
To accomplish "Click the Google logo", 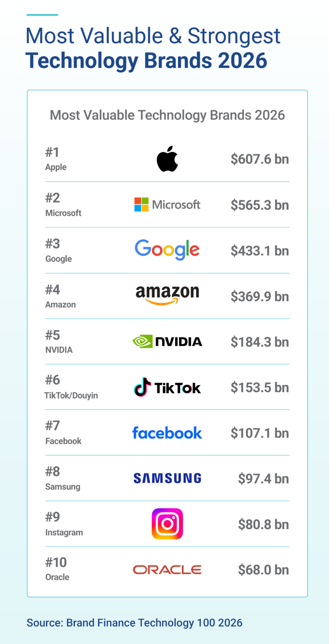I will tap(167, 250).
